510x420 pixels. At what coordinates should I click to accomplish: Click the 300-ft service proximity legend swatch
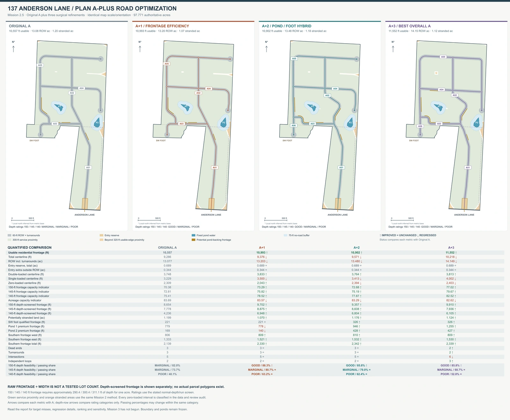click(9, 240)
